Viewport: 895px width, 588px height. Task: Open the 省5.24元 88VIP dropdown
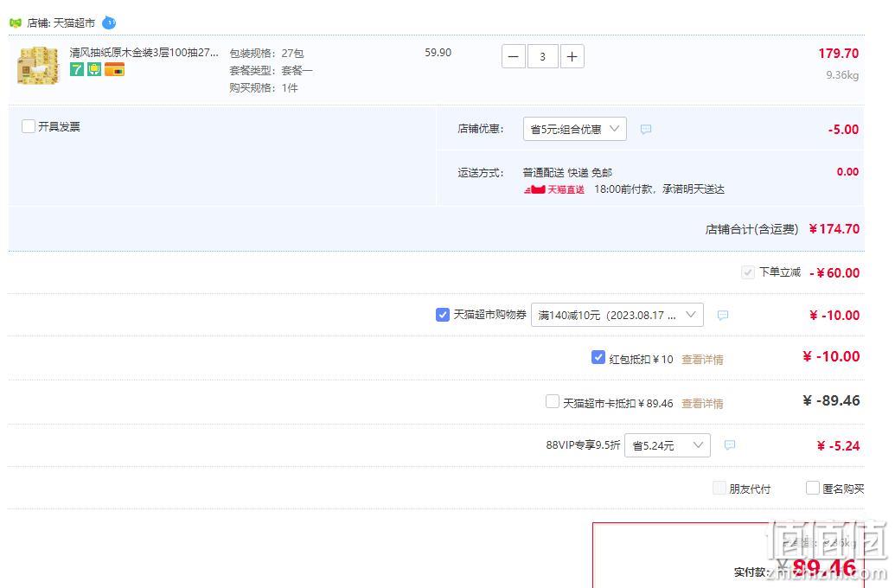pyautogui.click(x=668, y=445)
